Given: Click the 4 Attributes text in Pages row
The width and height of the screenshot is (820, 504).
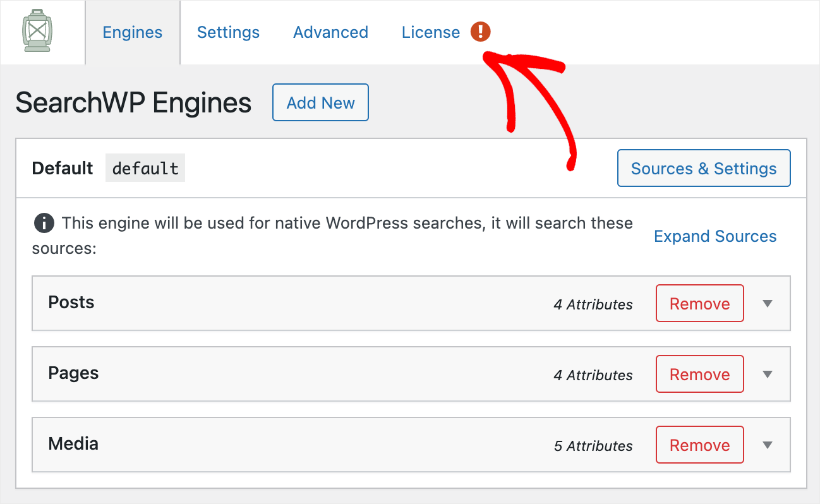Looking at the screenshot, I should tap(593, 375).
